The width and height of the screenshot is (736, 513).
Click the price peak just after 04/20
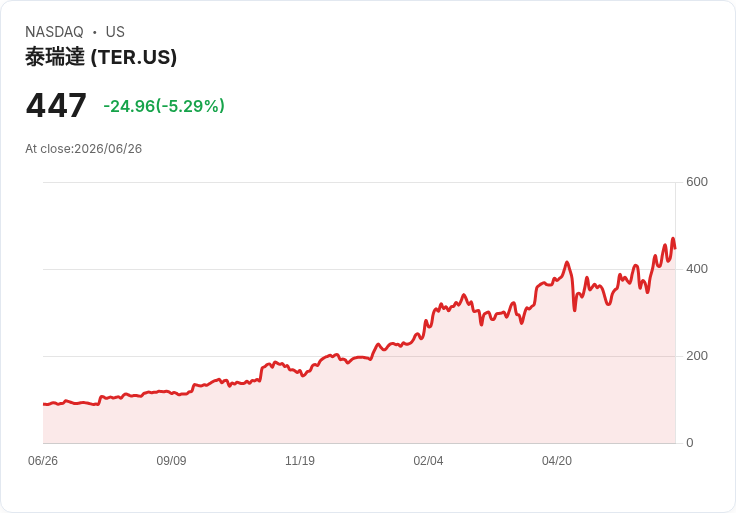click(x=567, y=262)
